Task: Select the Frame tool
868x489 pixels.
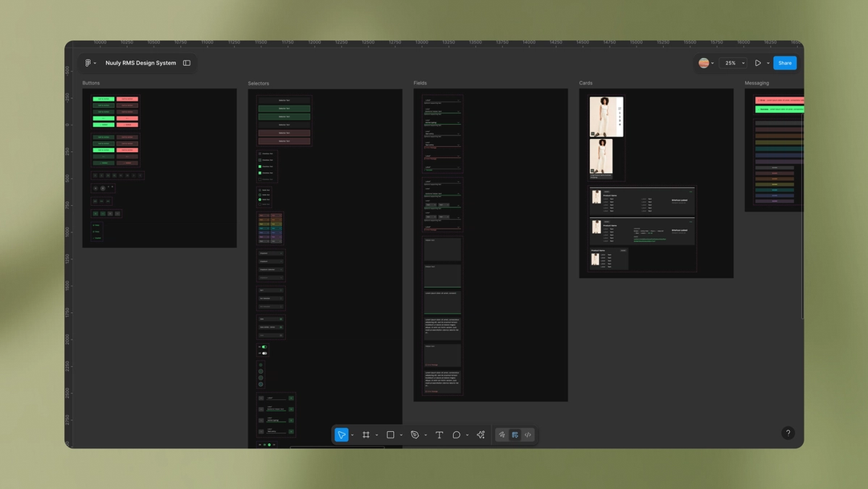Action: pyautogui.click(x=366, y=434)
